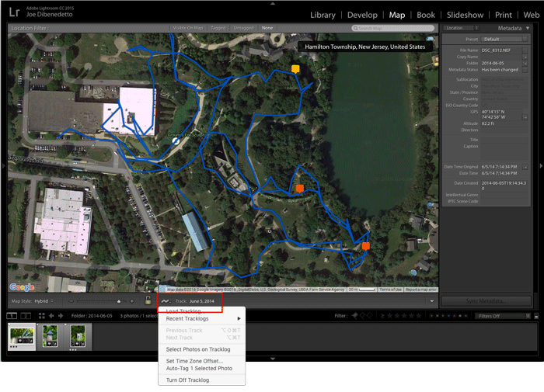The width and height of the screenshot is (544, 392).
Task: Open the Recent Tracklogs submenu
Action: point(202,318)
